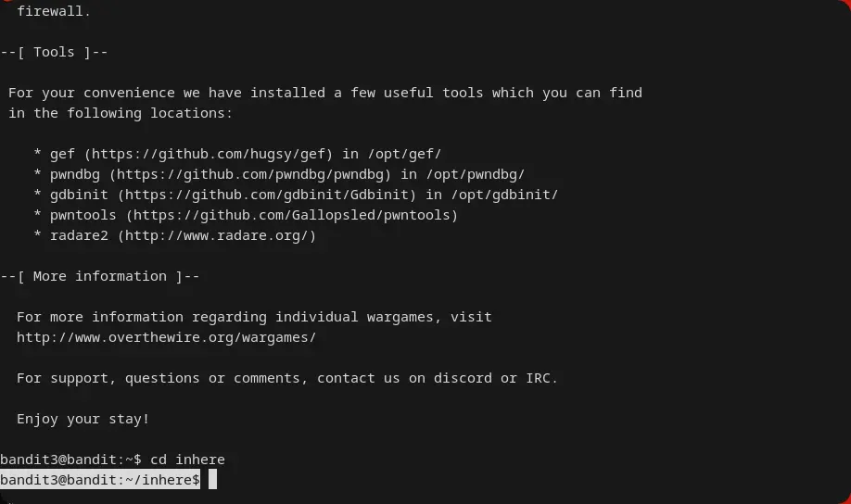Click the 'cd inhere' command text
851x504 pixels.
(x=187, y=460)
